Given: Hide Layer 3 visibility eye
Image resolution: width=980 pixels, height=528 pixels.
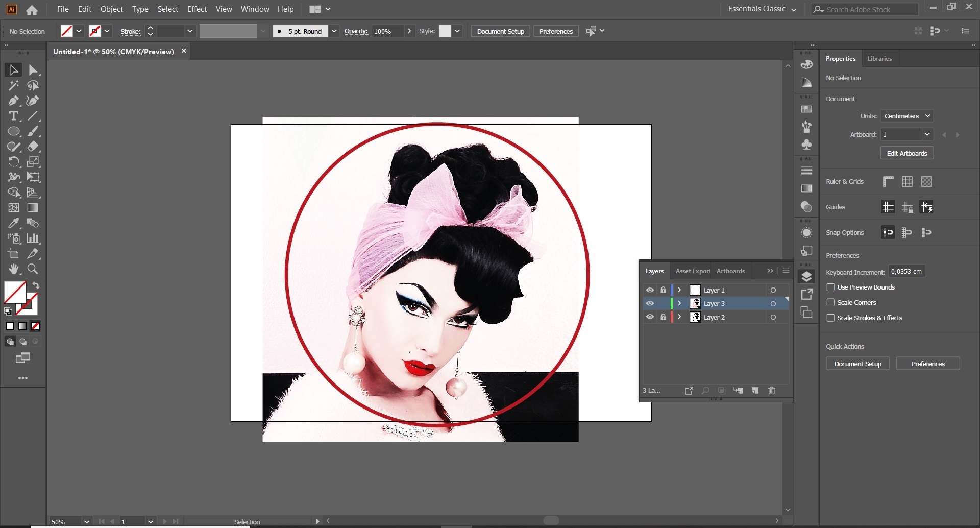Looking at the screenshot, I should tap(650, 303).
